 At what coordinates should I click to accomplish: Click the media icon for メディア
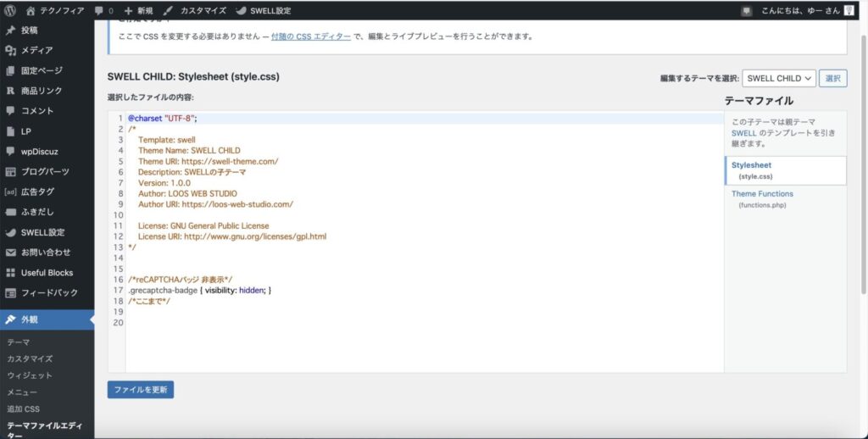[10, 50]
